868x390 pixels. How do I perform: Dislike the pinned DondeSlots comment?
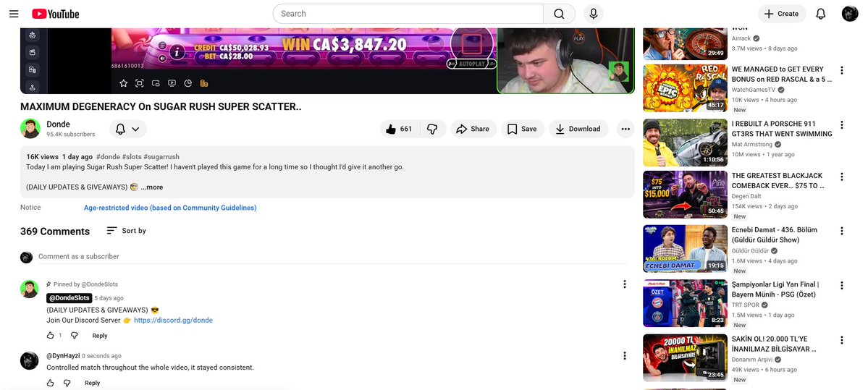(74, 335)
